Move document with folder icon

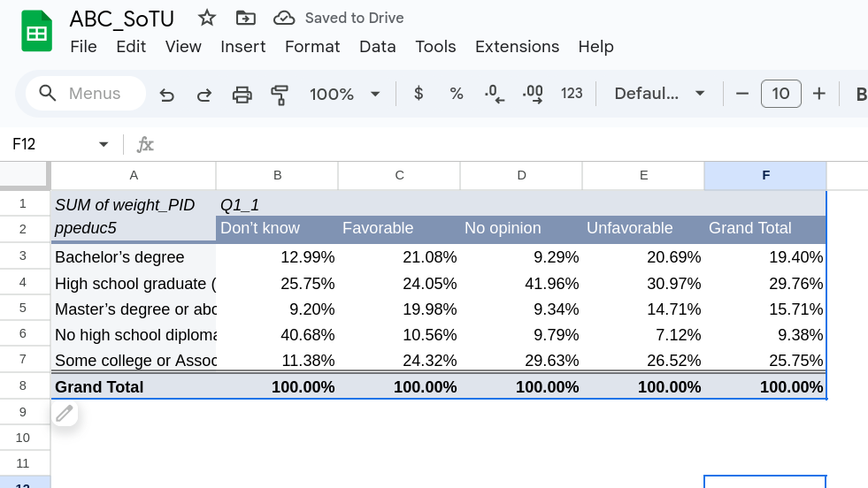(x=246, y=18)
